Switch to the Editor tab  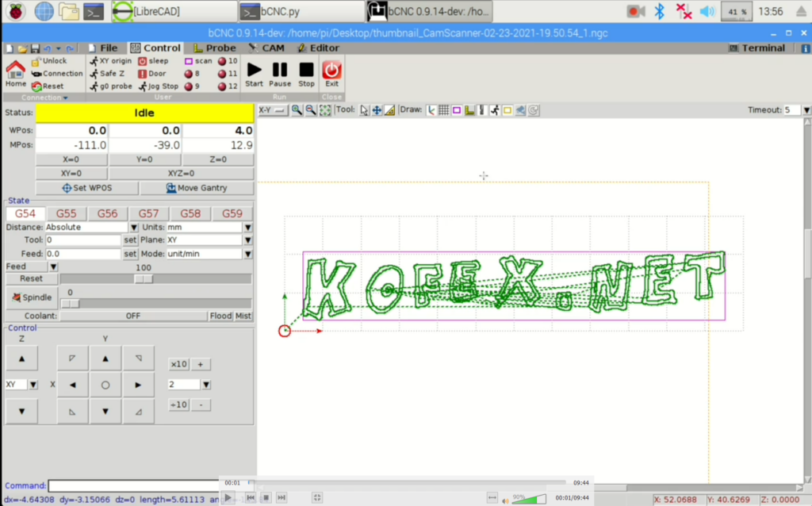(x=318, y=48)
